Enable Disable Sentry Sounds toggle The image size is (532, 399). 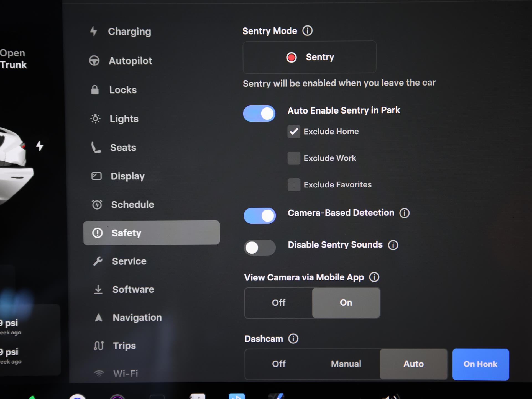[x=260, y=248]
